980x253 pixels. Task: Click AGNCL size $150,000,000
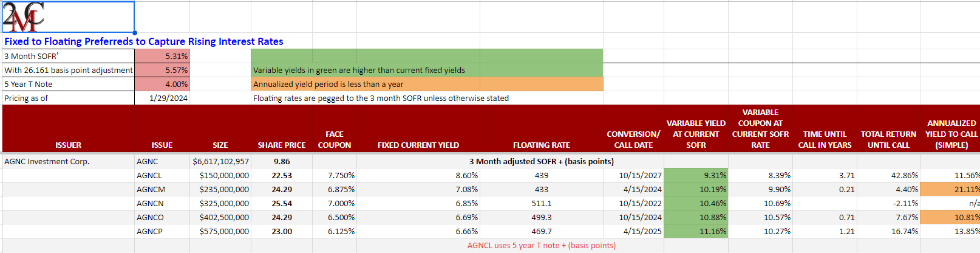pyautogui.click(x=220, y=175)
